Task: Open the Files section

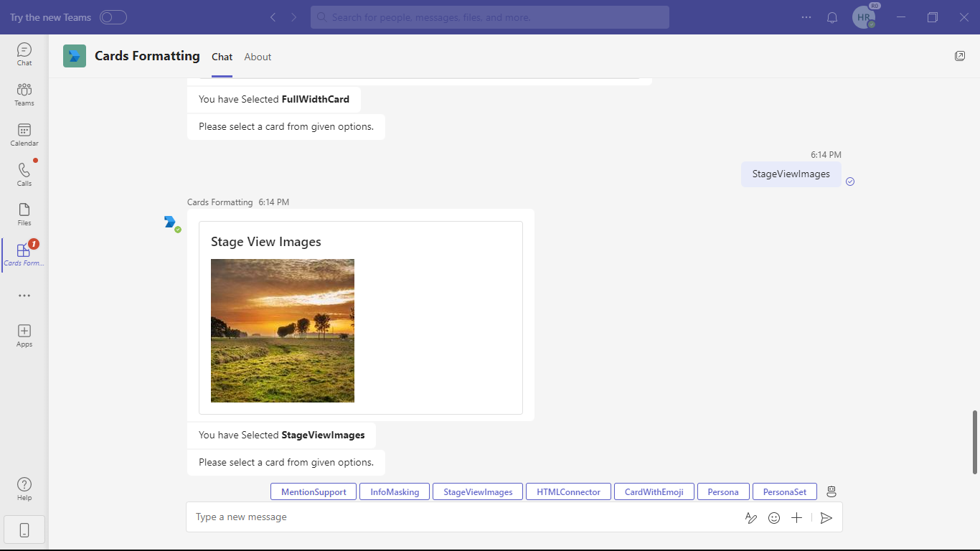Action: click(24, 214)
